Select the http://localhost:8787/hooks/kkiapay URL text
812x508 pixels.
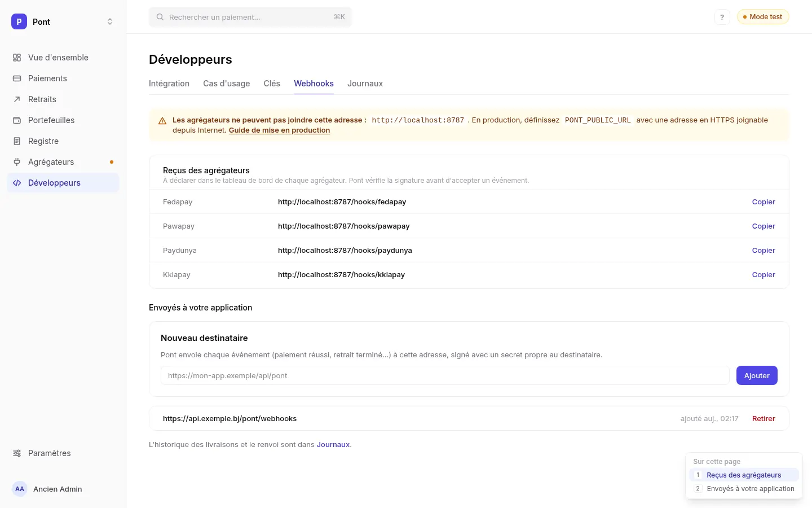coord(341,275)
